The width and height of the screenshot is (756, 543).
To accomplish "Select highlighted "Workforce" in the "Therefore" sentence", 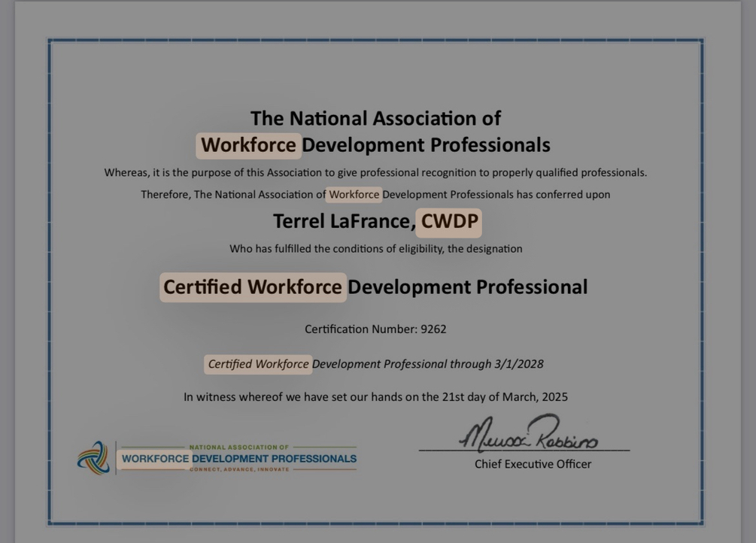I will pos(354,195).
